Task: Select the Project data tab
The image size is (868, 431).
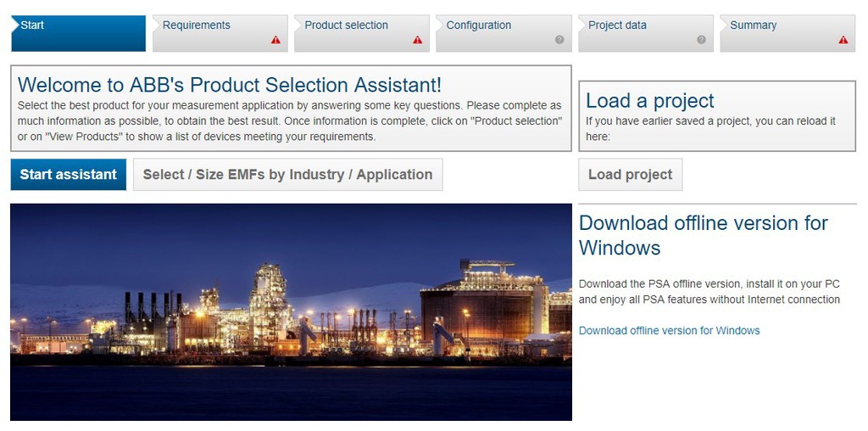Action: (x=645, y=33)
